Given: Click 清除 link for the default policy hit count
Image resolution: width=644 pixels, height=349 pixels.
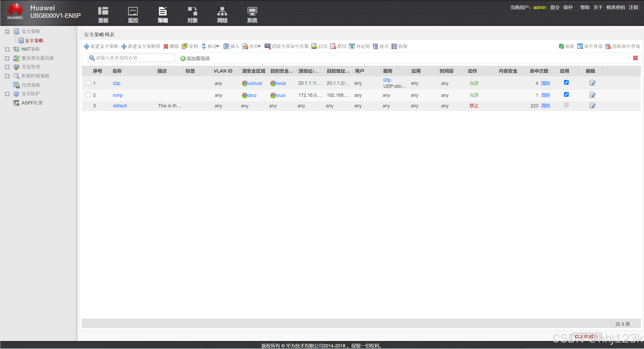Looking at the screenshot, I should (545, 106).
